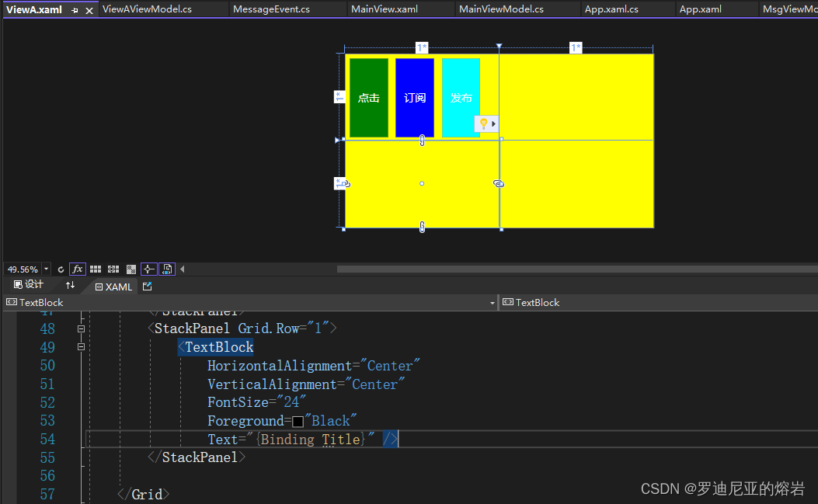Image resolution: width=818 pixels, height=504 pixels.
Task: Refresh the designer view
Action: pyautogui.click(x=61, y=269)
